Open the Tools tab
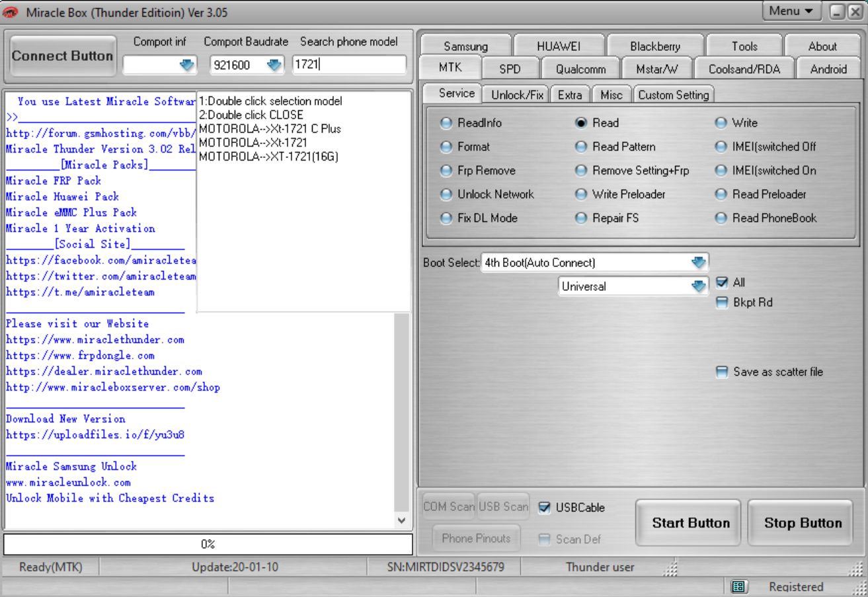This screenshot has height=597, width=868. [x=744, y=46]
